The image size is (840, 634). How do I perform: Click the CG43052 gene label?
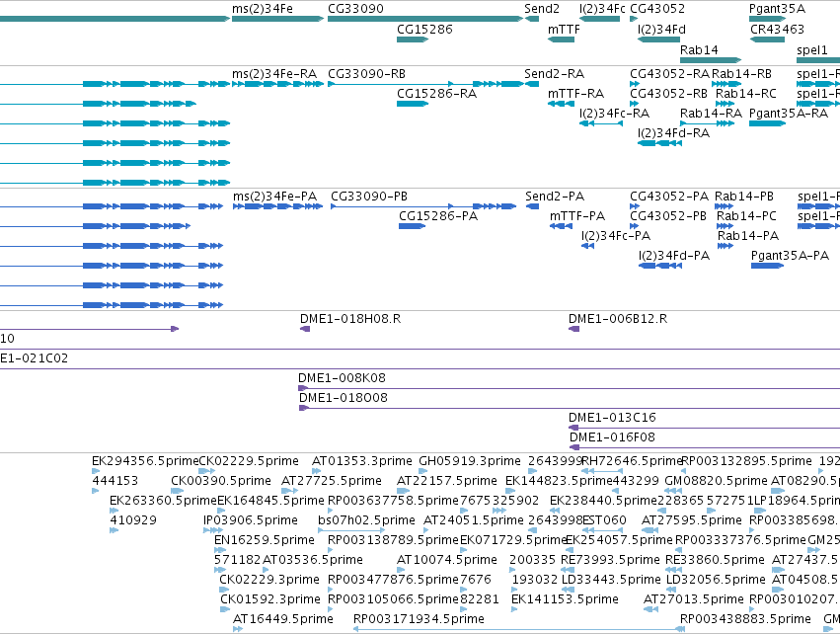pyautogui.click(x=657, y=9)
